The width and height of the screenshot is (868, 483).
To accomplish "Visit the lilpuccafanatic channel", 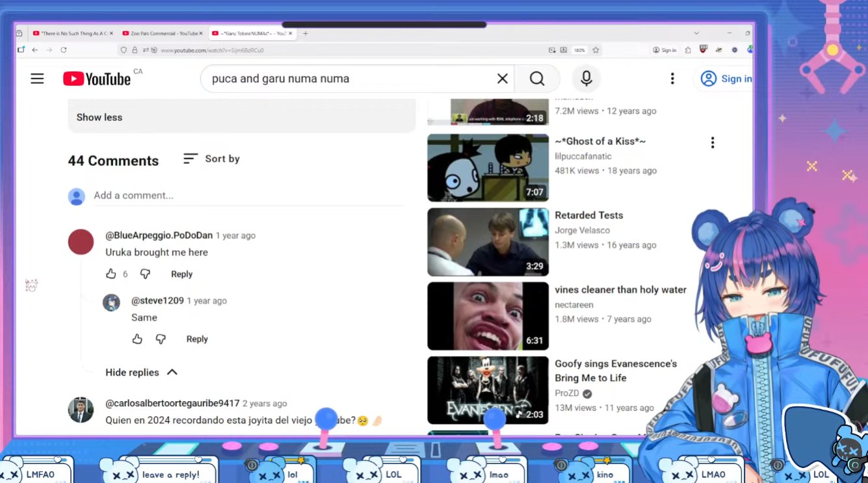I will [x=583, y=156].
